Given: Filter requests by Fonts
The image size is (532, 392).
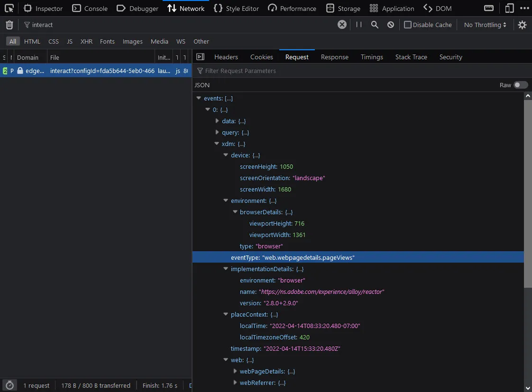Looking at the screenshot, I should 107,41.
